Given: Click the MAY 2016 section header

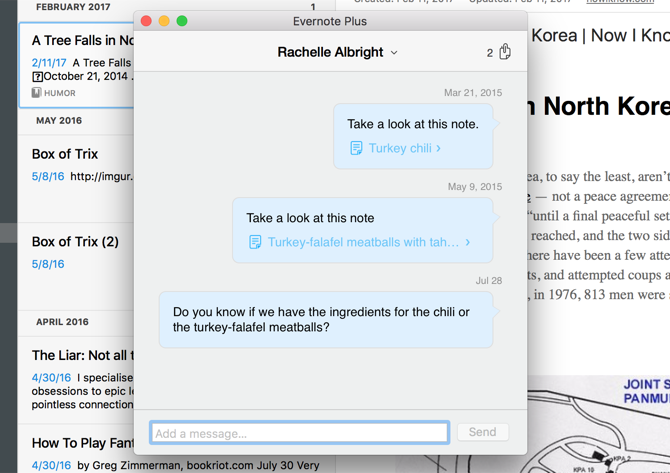Looking at the screenshot, I should pyautogui.click(x=59, y=120).
